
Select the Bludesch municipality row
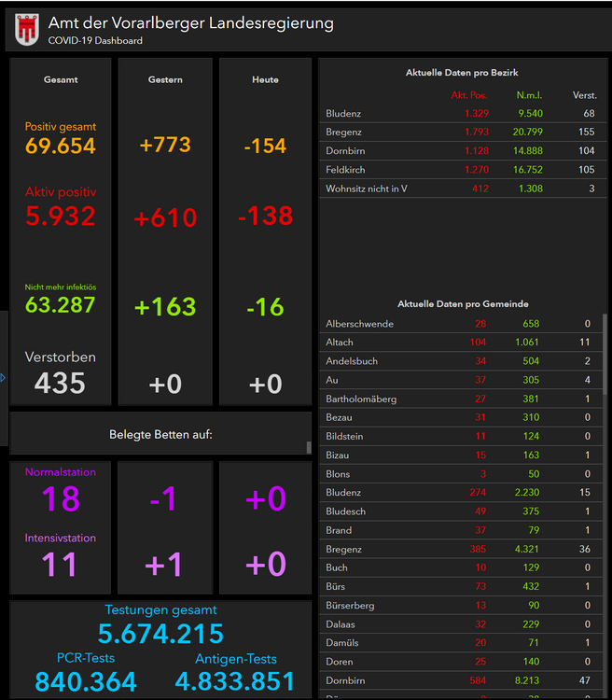tap(461, 511)
